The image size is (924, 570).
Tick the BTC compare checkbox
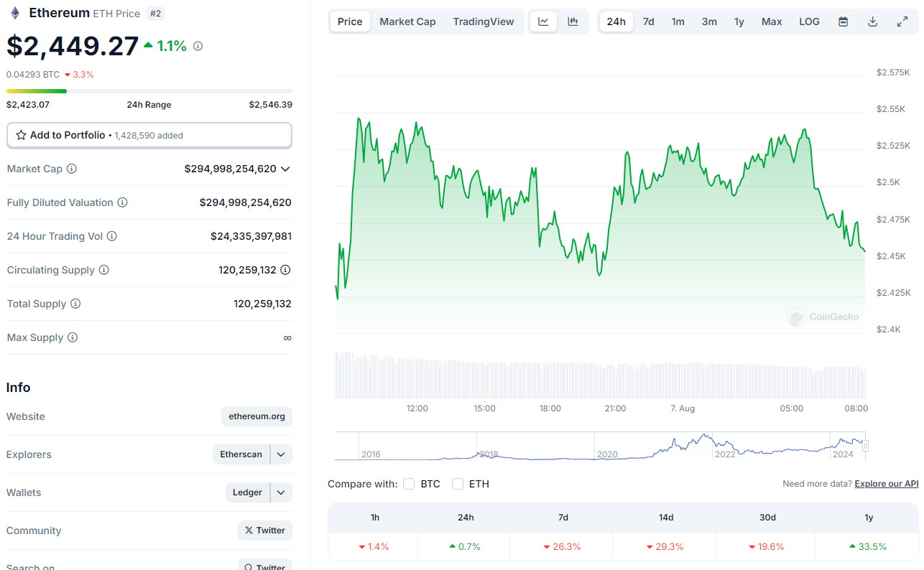pyautogui.click(x=409, y=484)
